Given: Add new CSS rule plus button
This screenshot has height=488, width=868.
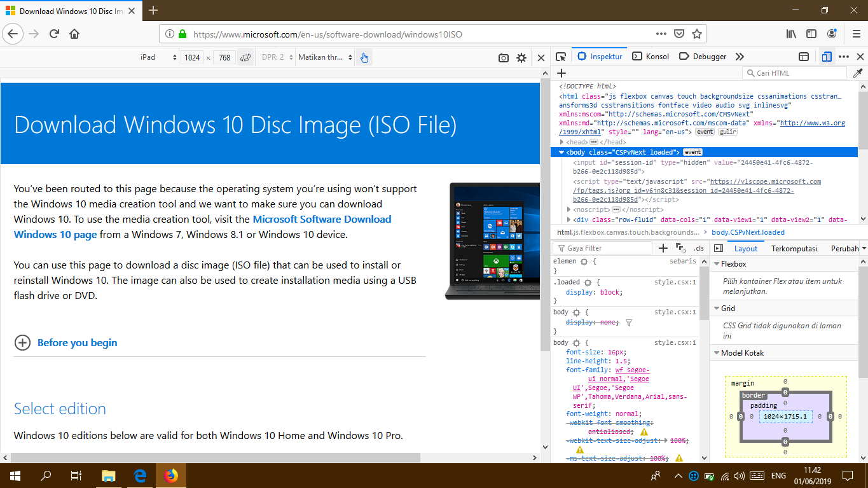Looking at the screenshot, I should [663, 248].
